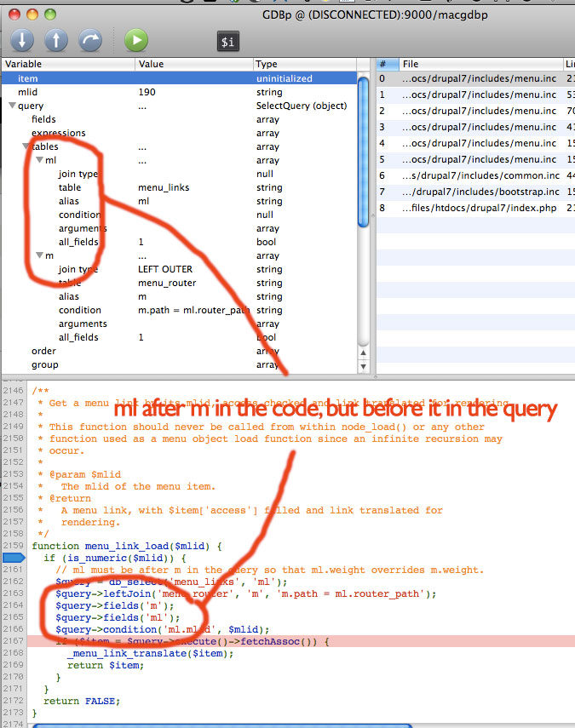Select stack frame 8 index.php
Image resolution: width=575 pixels, height=728 pixels.
click(475, 208)
